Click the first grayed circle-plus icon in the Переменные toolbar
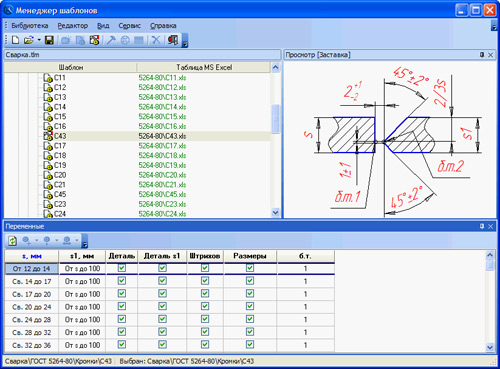Viewport: 500px width, 369px height. tap(27, 240)
